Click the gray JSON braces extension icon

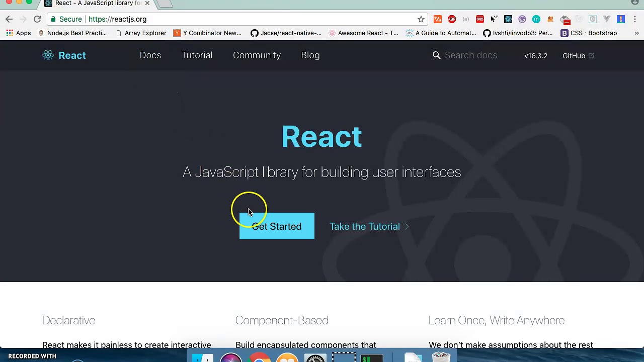point(466,19)
